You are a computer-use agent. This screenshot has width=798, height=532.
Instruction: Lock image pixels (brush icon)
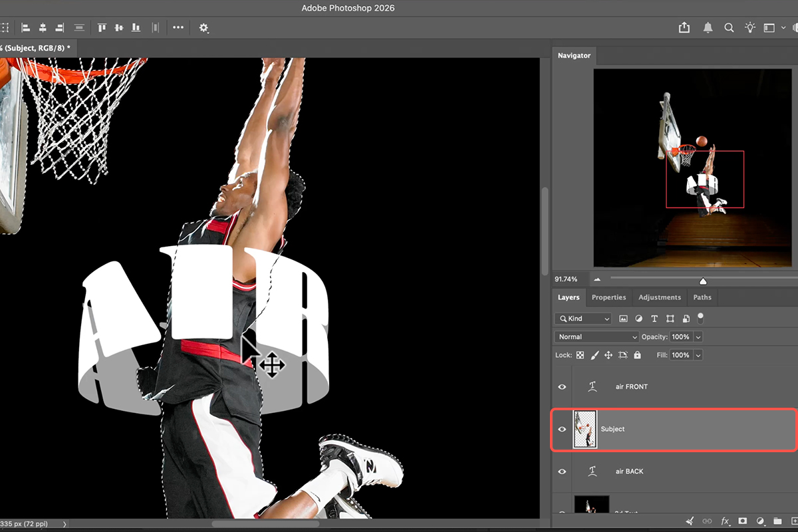click(595, 355)
